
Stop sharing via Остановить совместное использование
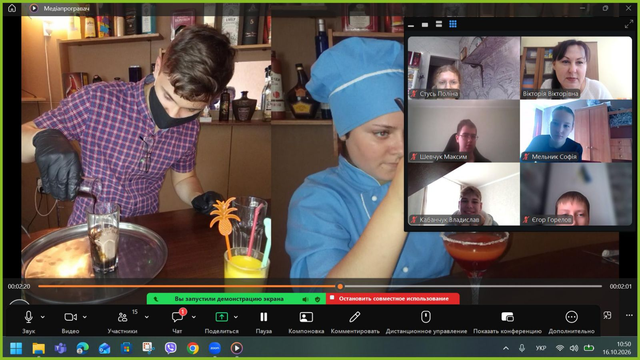click(x=393, y=299)
